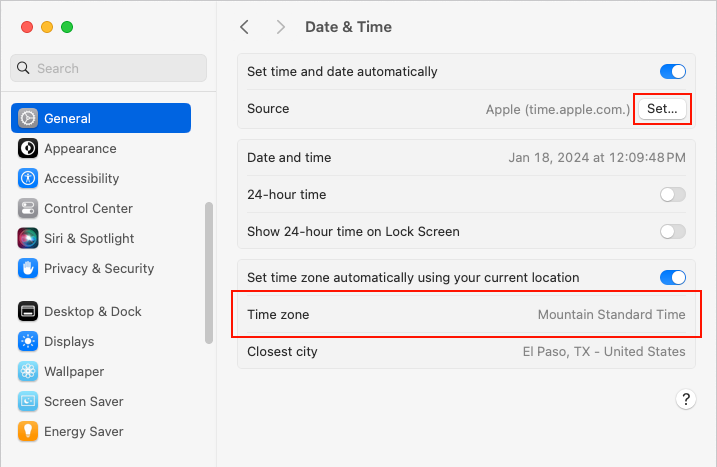Open the Screen Saver icon
This screenshot has width=717, height=467.
pos(28,401)
